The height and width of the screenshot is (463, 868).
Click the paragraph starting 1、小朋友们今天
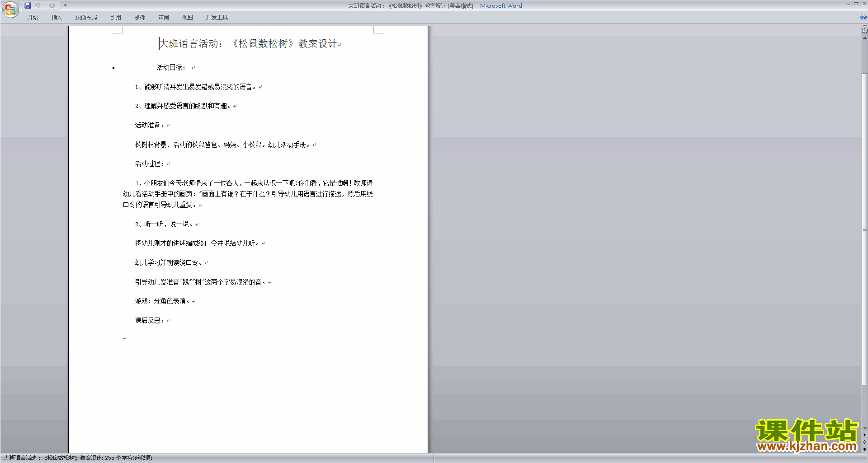pos(248,194)
